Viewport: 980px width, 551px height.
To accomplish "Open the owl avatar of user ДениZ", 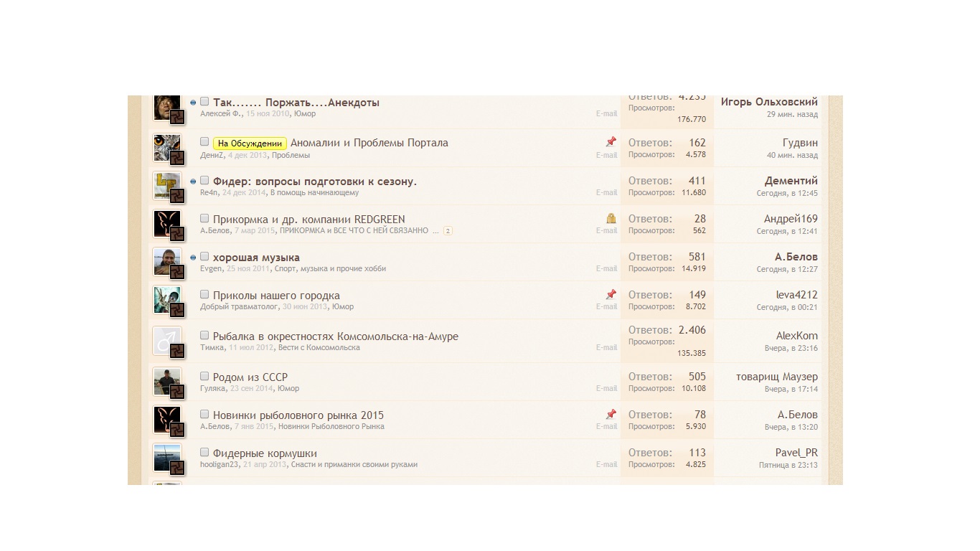I will point(166,147).
